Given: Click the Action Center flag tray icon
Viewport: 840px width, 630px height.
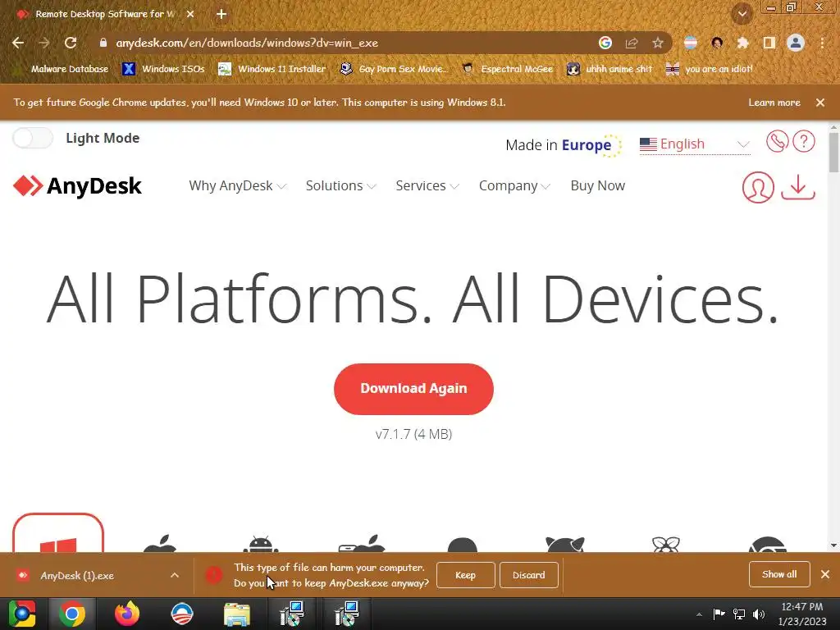Looking at the screenshot, I should coord(719,614).
